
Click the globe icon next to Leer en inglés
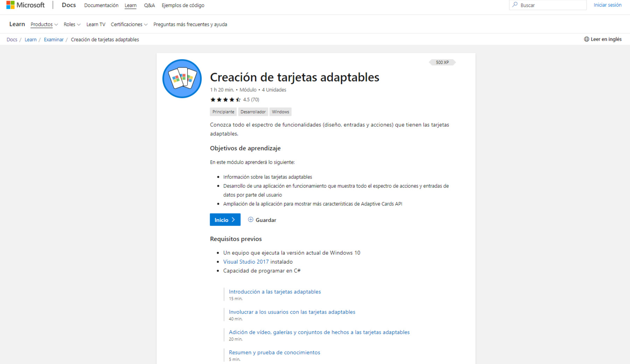point(587,39)
